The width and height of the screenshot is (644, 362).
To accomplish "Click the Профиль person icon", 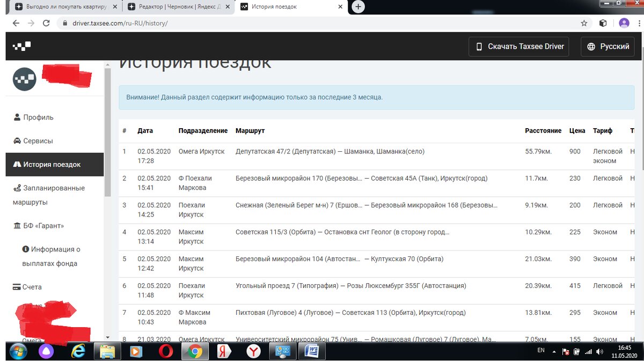I will pos(17,117).
